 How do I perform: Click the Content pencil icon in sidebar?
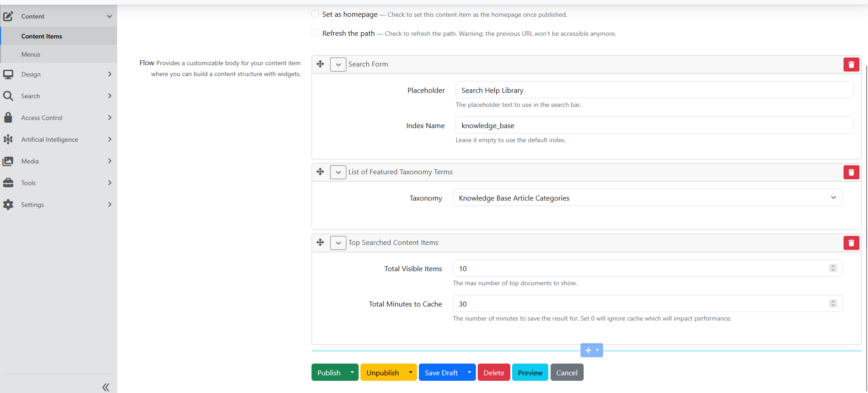[8, 16]
